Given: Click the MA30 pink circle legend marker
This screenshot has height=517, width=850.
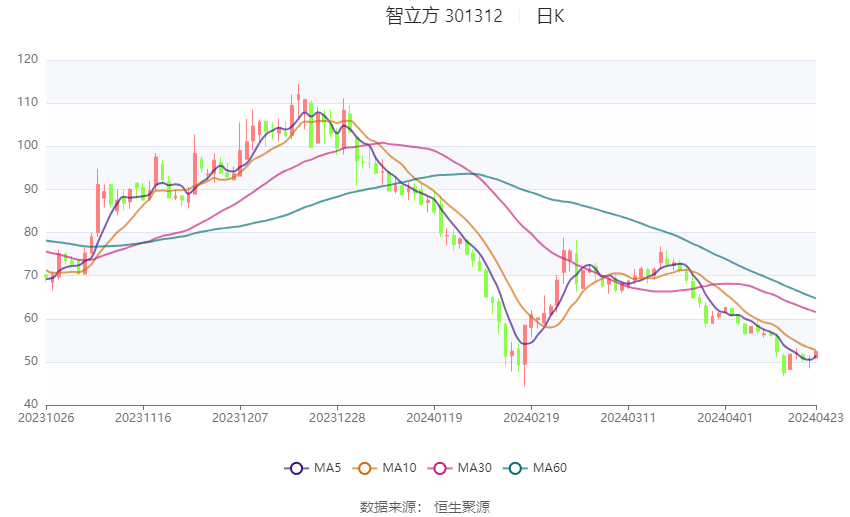Looking at the screenshot, I should coord(438,468).
